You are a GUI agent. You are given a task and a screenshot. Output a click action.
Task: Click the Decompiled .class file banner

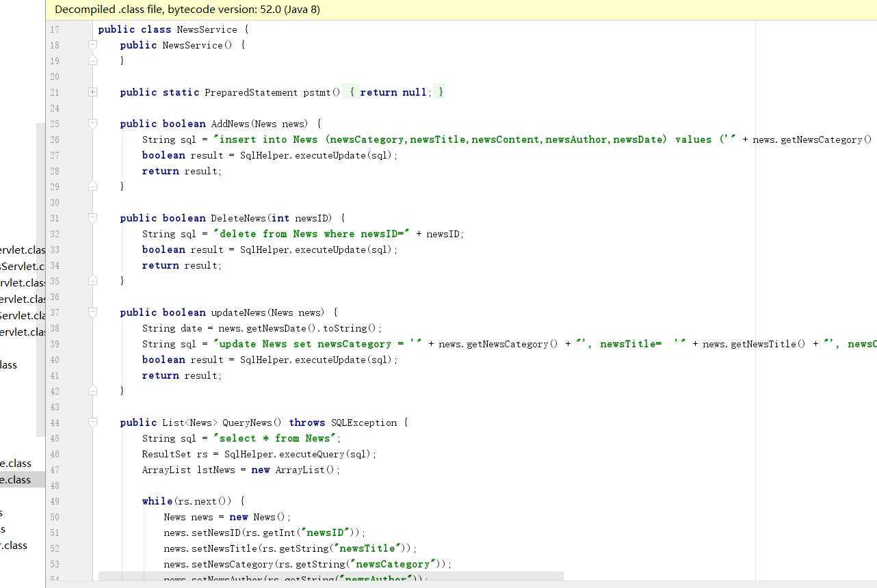(187, 10)
